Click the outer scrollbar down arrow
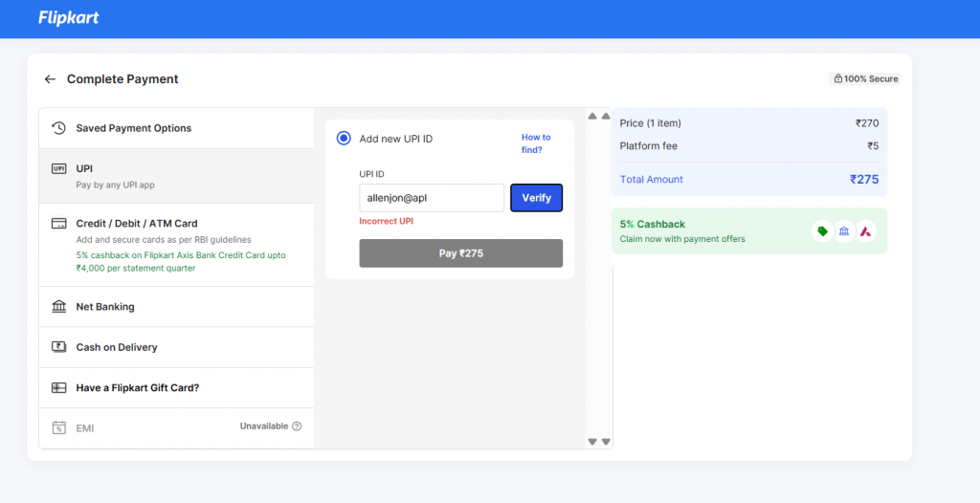Viewport: 980px width, 503px height. [x=606, y=442]
